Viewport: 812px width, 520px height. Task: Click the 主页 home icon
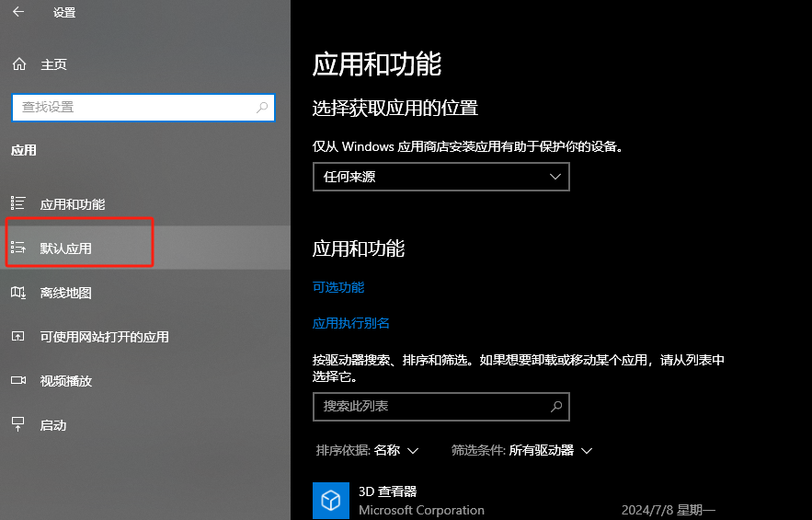pyautogui.click(x=18, y=64)
